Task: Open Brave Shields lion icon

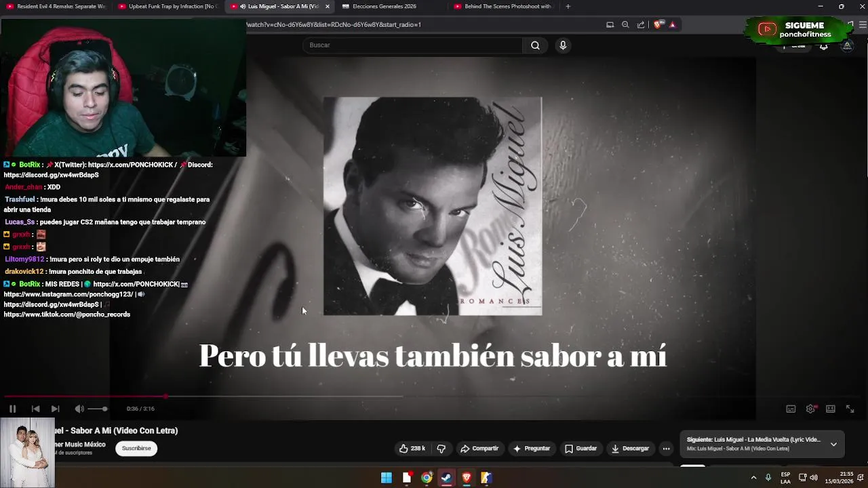Action: point(658,24)
